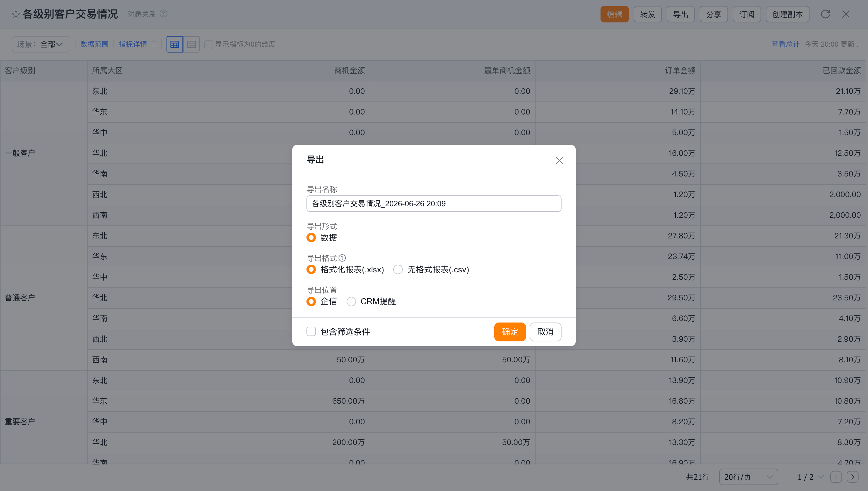Viewport: 868px width, 491px height.
Task: Open the indicator details list icon
Action: (x=153, y=44)
